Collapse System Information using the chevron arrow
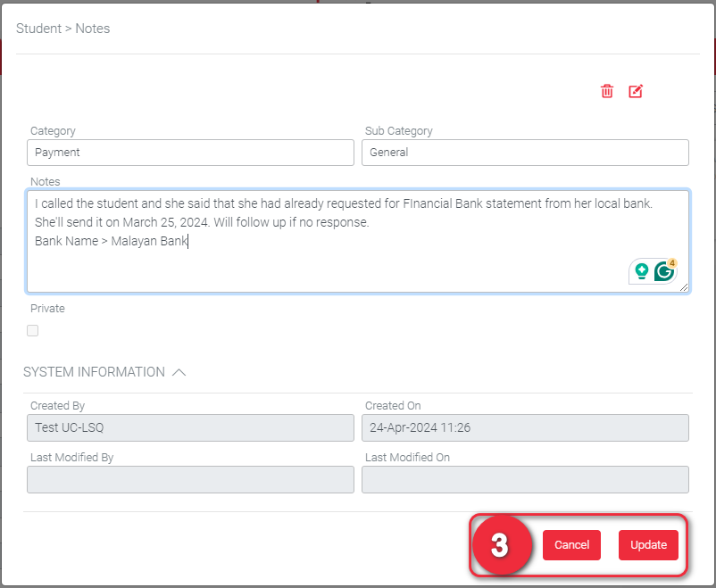The image size is (716, 588). (x=179, y=372)
